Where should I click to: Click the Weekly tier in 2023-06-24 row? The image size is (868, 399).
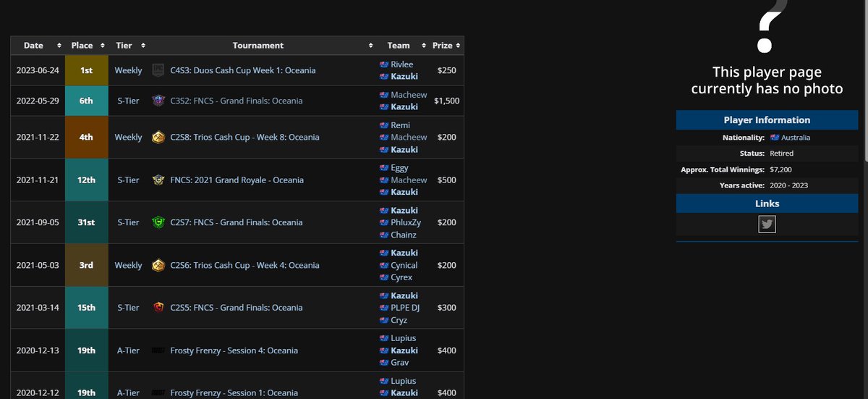pyautogui.click(x=128, y=70)
